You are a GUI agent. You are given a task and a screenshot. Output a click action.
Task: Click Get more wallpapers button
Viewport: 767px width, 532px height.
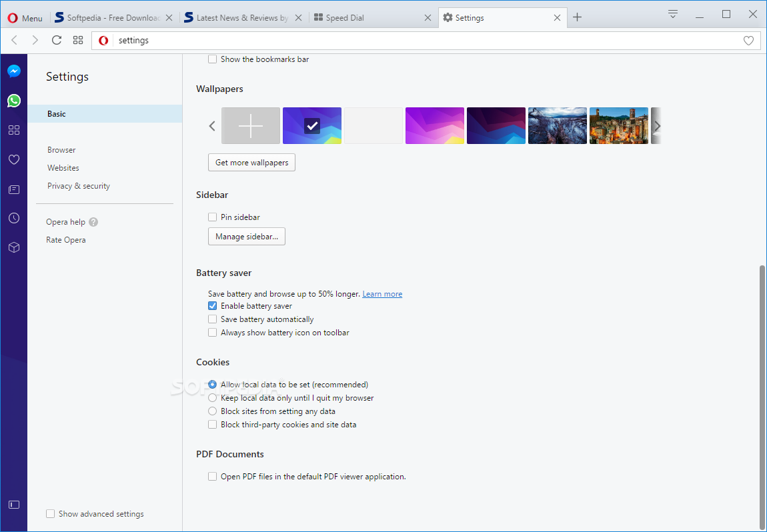(x=252, y=163)
